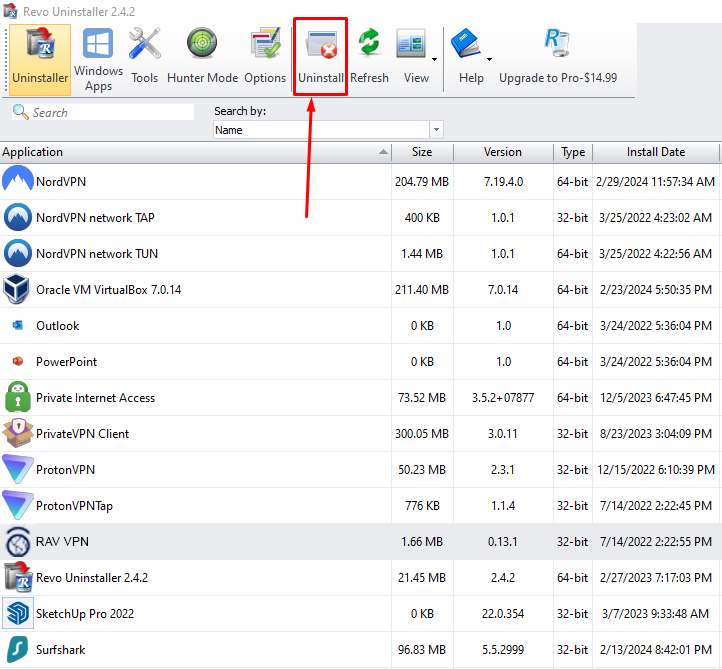
Task: Expand the View dropdown arrow
Action: [x=434, y=59]
